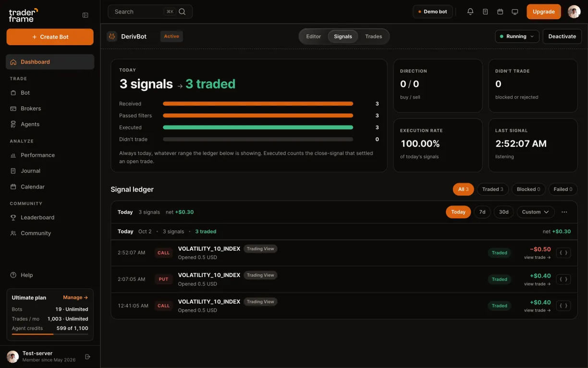Open Manage link for Ultimate plan
Image resolution: width=588 pixels, height=368 pixels.
(75, 298)
